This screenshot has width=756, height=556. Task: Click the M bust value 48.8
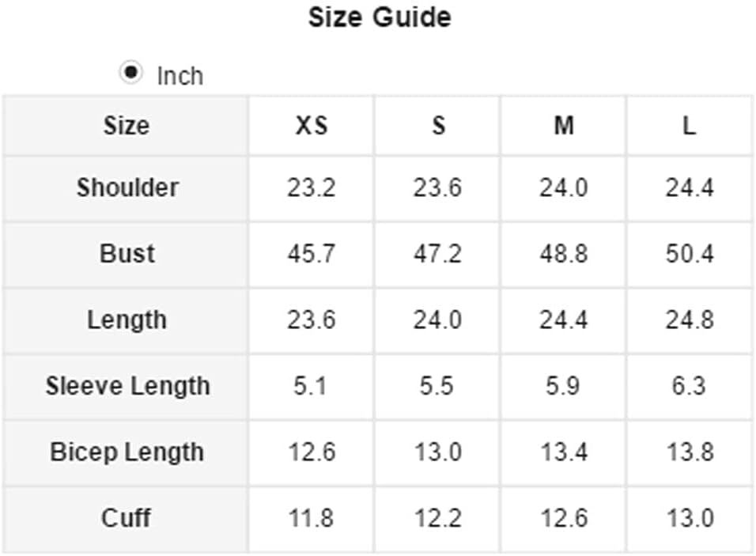(563, 254)
